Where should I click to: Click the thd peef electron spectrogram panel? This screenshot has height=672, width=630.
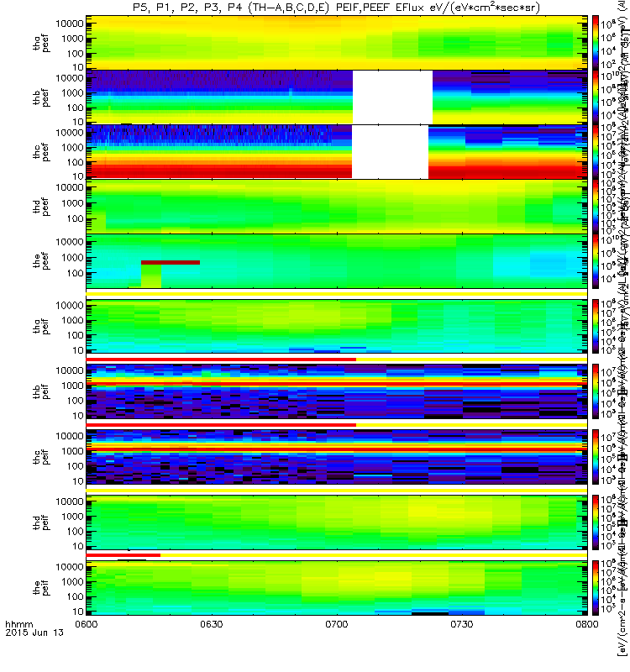(x=337, y=207)
